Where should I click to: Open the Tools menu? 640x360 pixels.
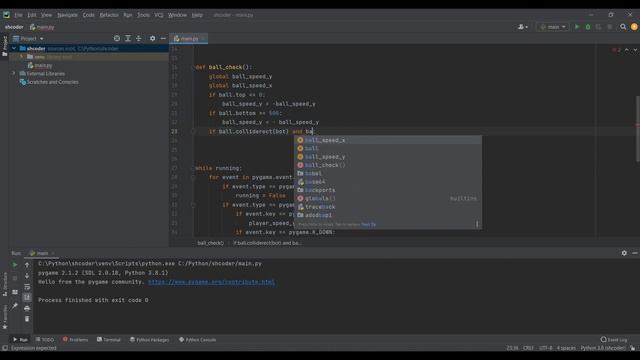pos(143,15)
